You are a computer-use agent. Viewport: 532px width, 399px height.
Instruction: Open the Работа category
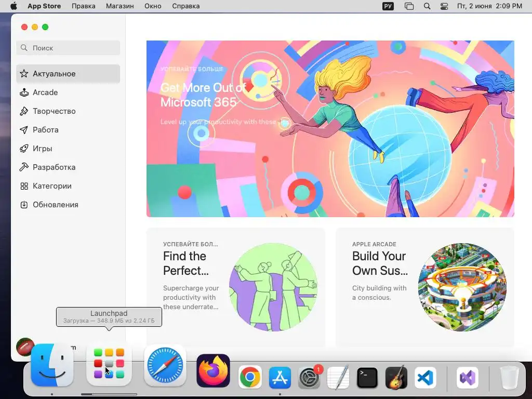coord(68,129)
